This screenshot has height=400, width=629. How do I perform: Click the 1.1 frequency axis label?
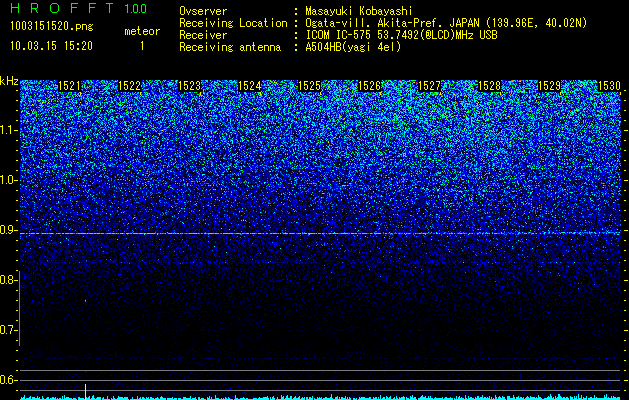pos(9,130)
